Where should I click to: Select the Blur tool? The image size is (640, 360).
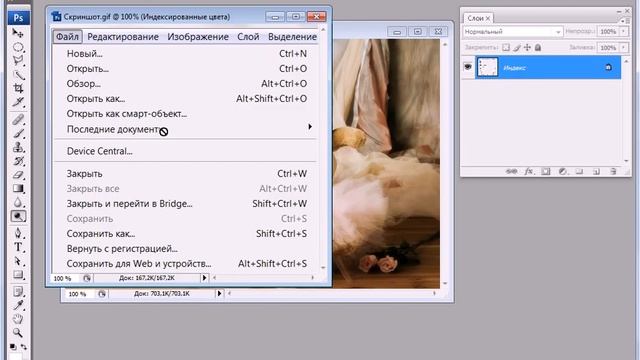pyautogui.click(x=18, y=202)
